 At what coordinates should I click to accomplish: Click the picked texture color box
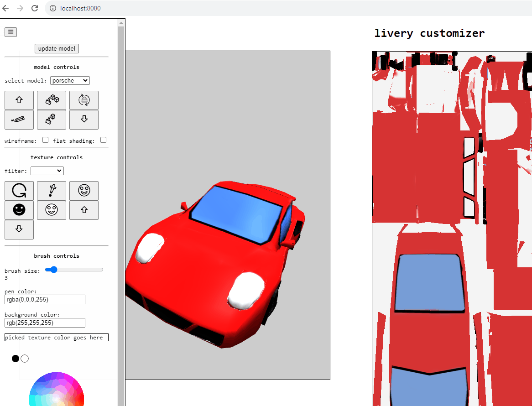pos(57,338)
